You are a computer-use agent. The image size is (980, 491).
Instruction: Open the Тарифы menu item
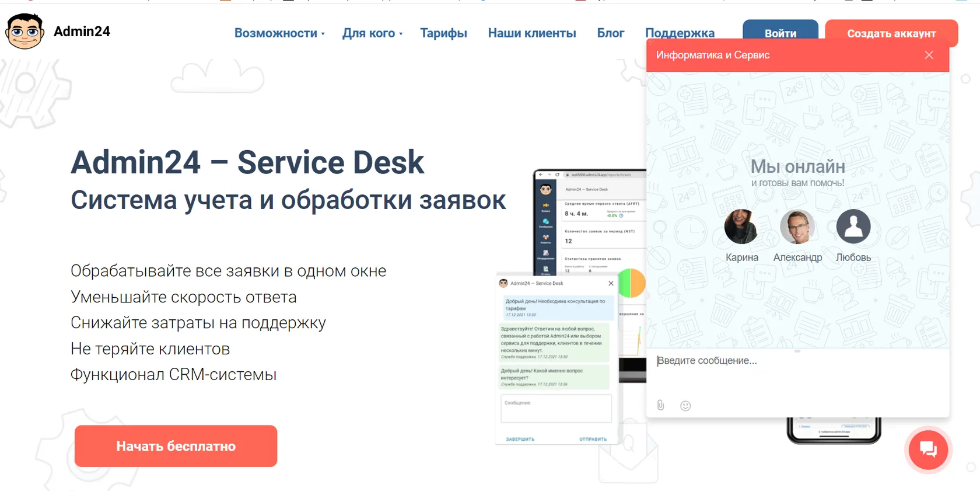[x=443, y=33]
